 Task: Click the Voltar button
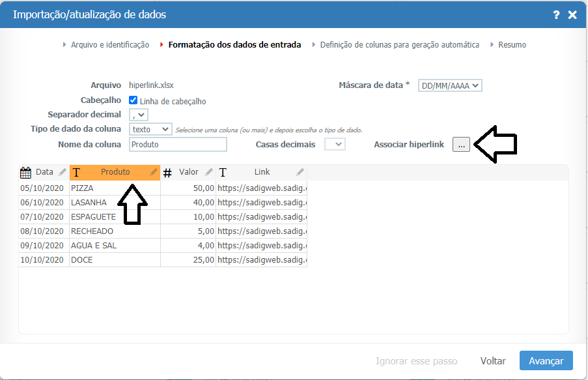coord(493,360)
